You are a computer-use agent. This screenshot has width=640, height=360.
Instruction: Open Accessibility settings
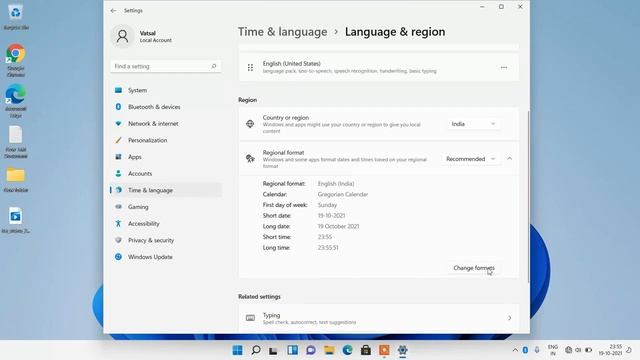(166, 224)
